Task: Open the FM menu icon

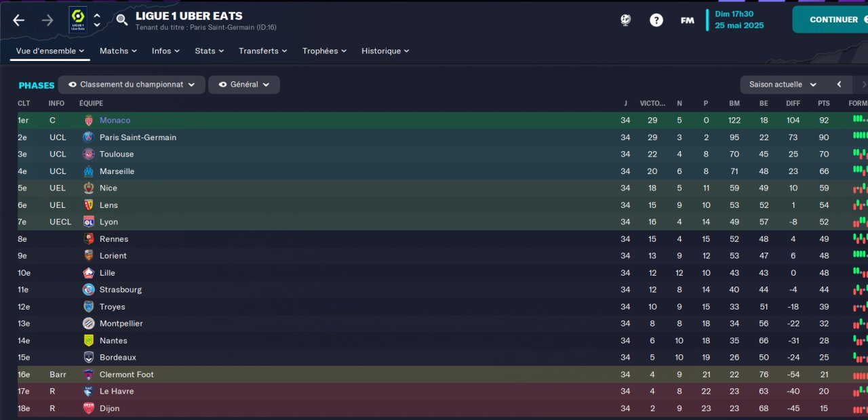Action: (x=687, y=20)
